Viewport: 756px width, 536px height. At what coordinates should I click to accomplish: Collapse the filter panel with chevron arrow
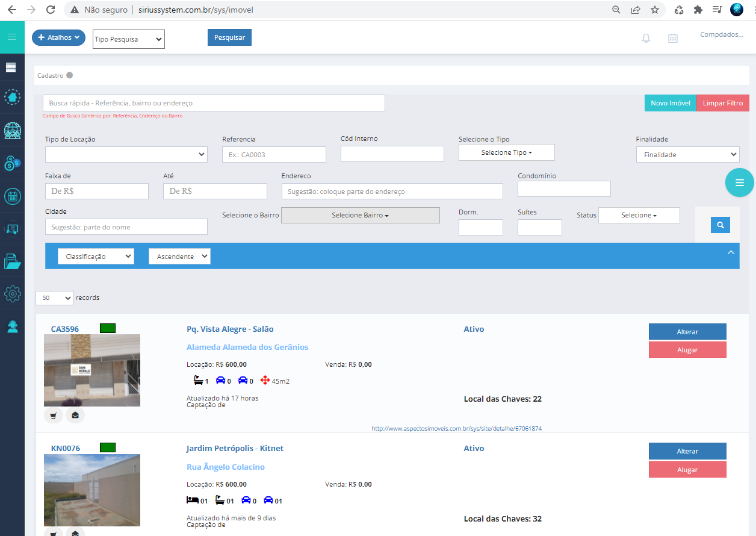click(731, 252)
